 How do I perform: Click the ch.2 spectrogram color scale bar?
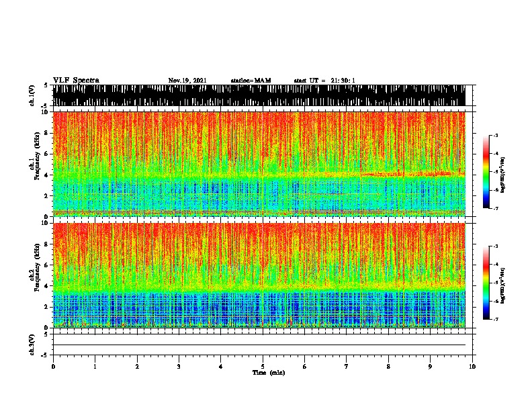coord(486,283)
